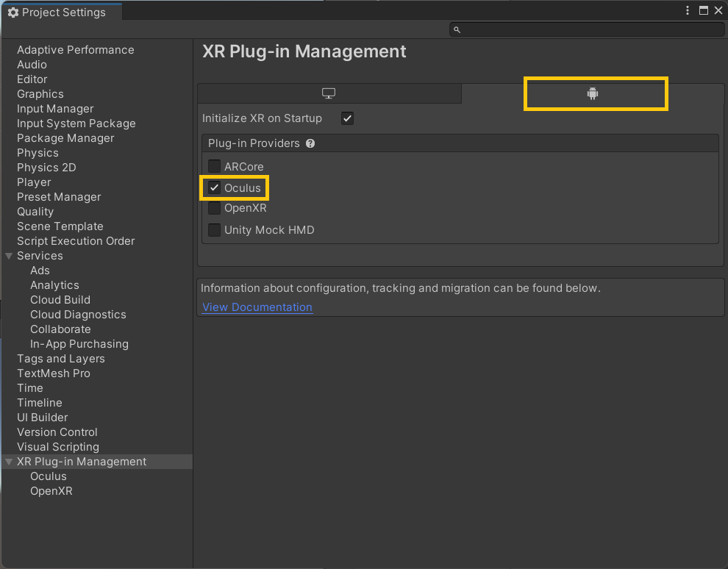Open the three-dot window options menu
The image size is (728, 569).
pos(688,10)
